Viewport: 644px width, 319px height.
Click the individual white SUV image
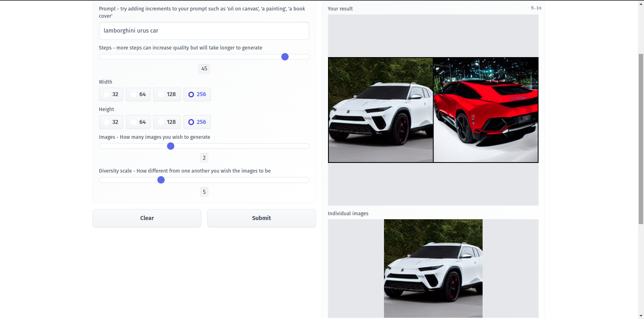tap(433, 268)
